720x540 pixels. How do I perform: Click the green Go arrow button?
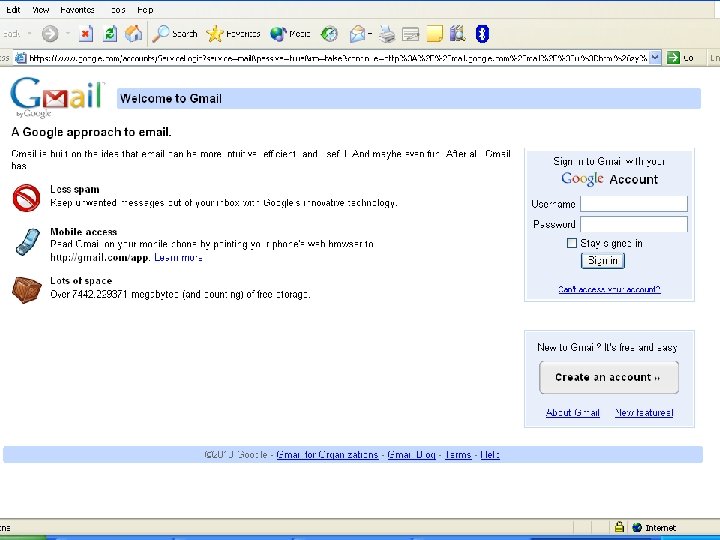click(673, 58)
